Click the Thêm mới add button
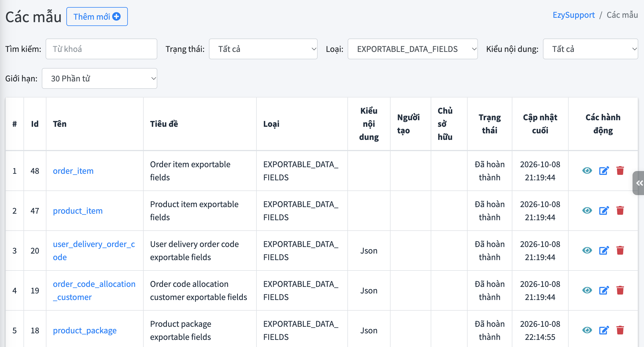The height and width of the screenshot is (347, 644). (97, 17)
